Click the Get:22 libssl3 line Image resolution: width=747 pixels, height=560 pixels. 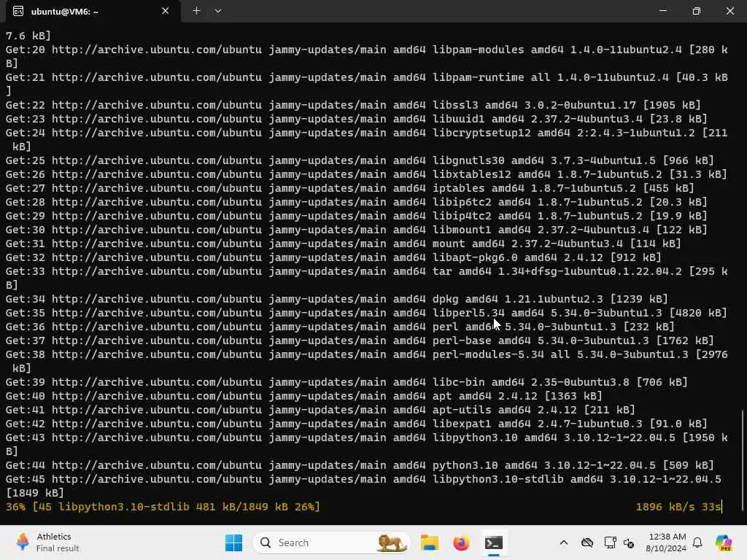pyautogui.click(x=353, y=105)
